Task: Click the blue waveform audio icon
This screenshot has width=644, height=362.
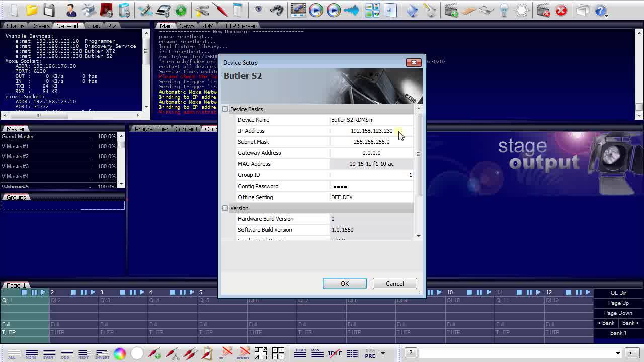Action: pos(351,10)
